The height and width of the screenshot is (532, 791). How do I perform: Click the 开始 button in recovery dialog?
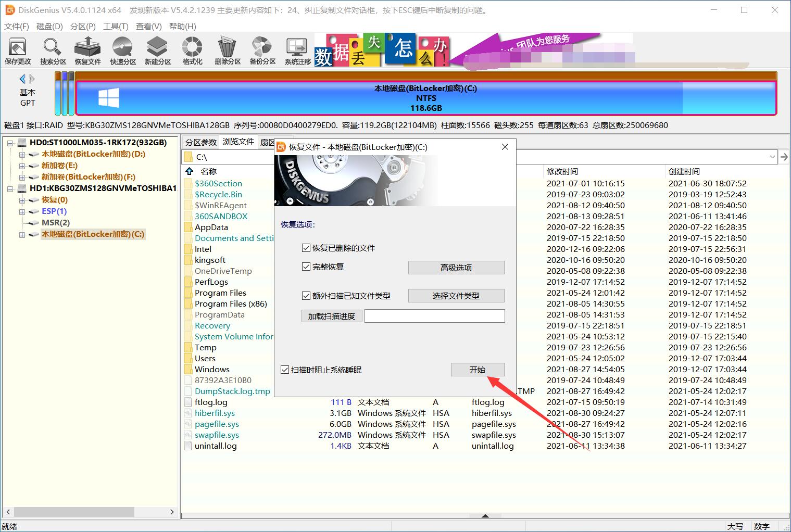tap(478, 370)
